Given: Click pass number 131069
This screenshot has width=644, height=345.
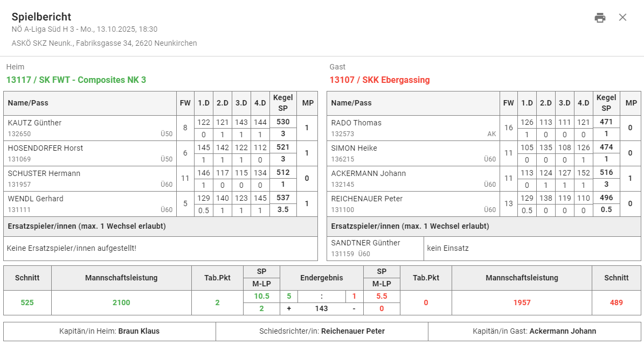Looking at the screenshot, I should [19, 159].
